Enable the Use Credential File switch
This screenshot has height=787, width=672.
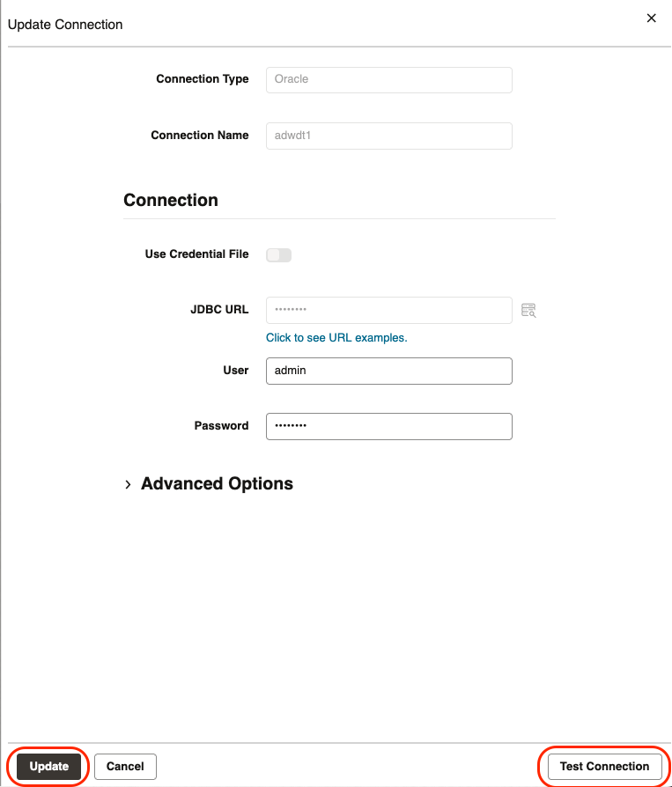click(278, 255)
